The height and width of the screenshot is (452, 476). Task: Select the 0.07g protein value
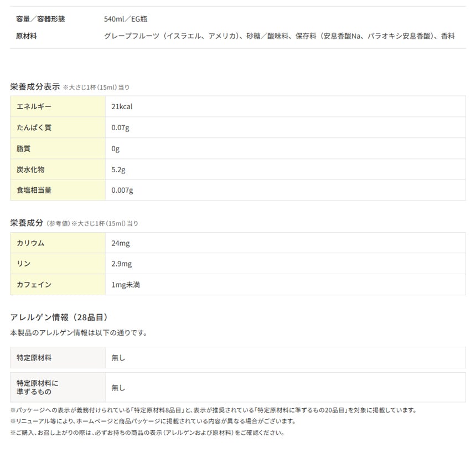[120, 127]
